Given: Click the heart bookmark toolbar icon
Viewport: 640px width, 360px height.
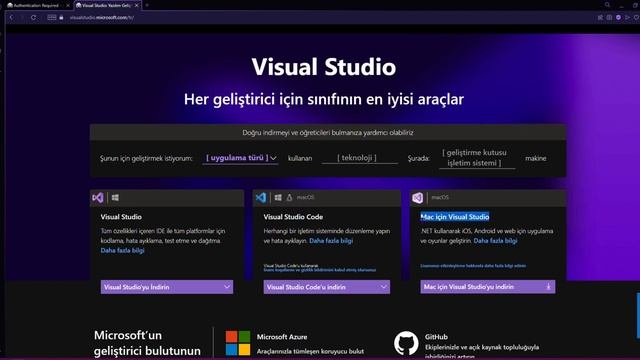Looking at the screenshot, I should [636, 18].
